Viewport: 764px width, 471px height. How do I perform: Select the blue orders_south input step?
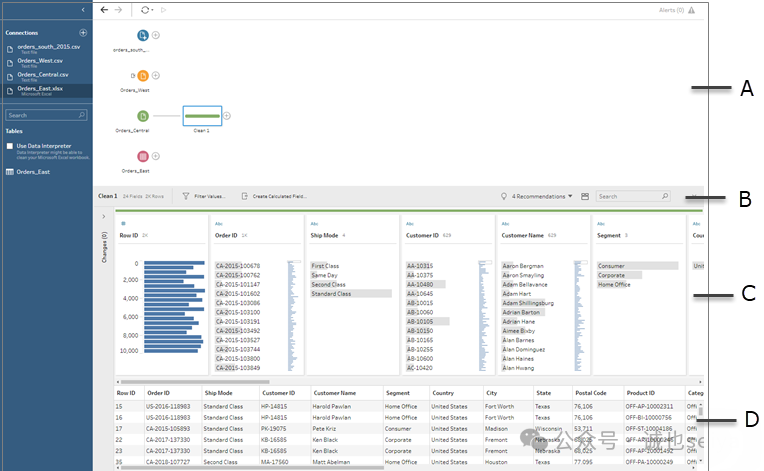tap(142, 35)
